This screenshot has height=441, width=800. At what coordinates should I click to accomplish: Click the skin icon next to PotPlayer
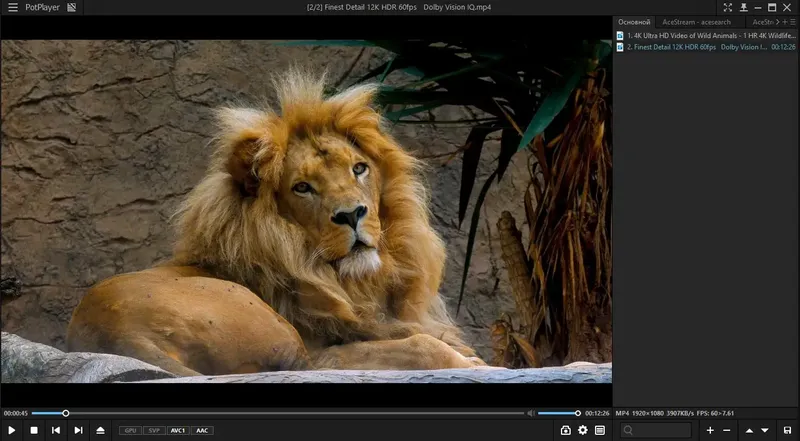pyautogui.click(x=72, y=8)
